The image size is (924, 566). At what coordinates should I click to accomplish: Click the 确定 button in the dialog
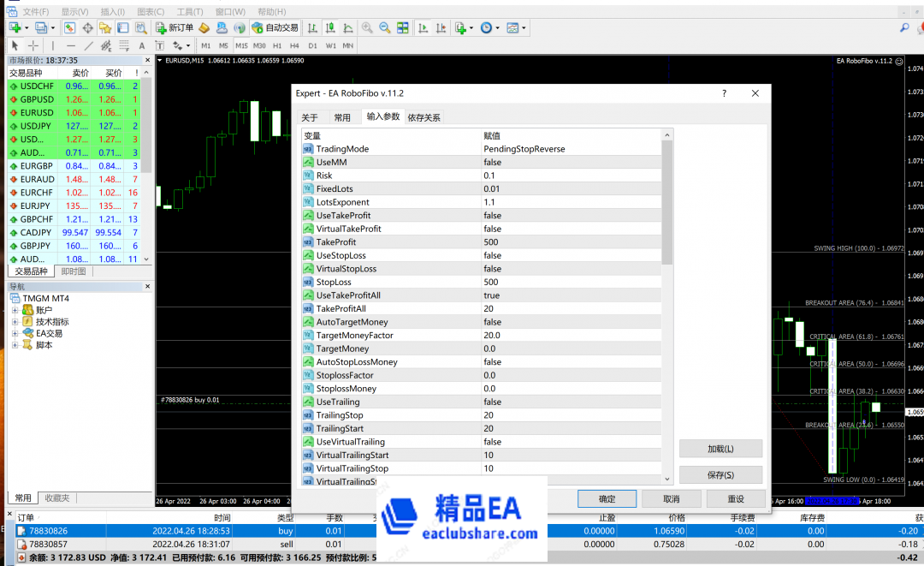coord(607,498)
